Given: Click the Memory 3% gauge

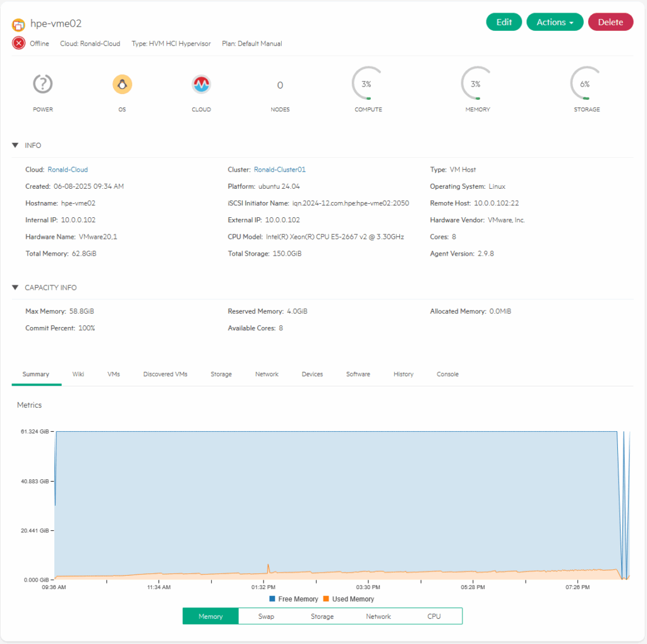Looking at the screenshot, I should point(475,84).
